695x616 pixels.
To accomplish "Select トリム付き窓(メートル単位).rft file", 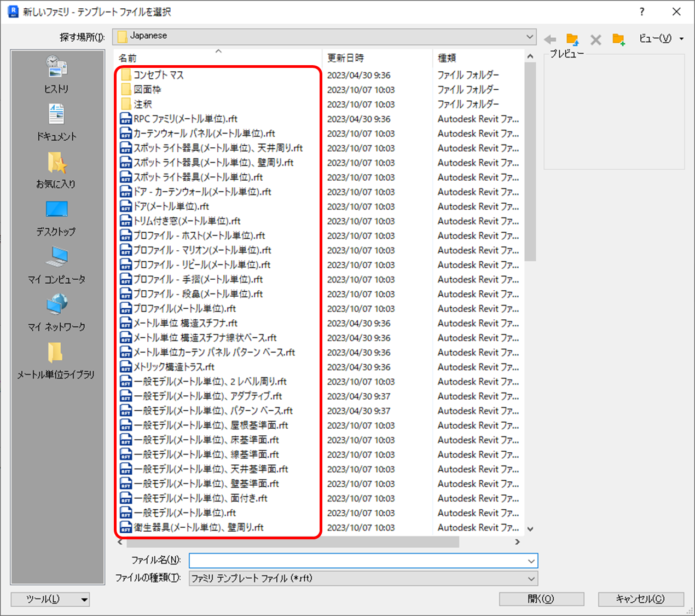I will [x=181, y=221].
